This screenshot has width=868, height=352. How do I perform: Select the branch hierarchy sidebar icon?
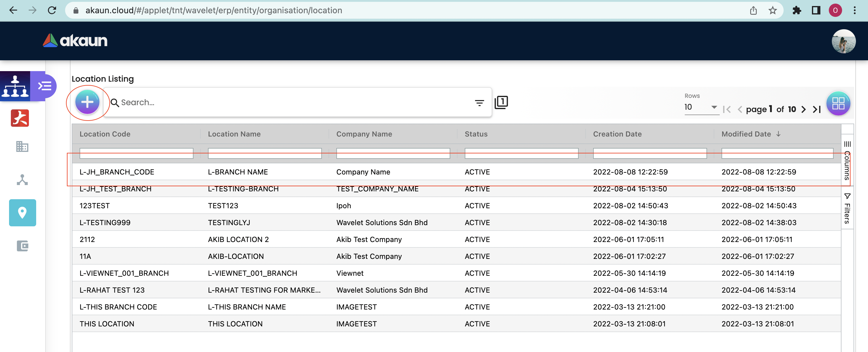pos(22,180)
